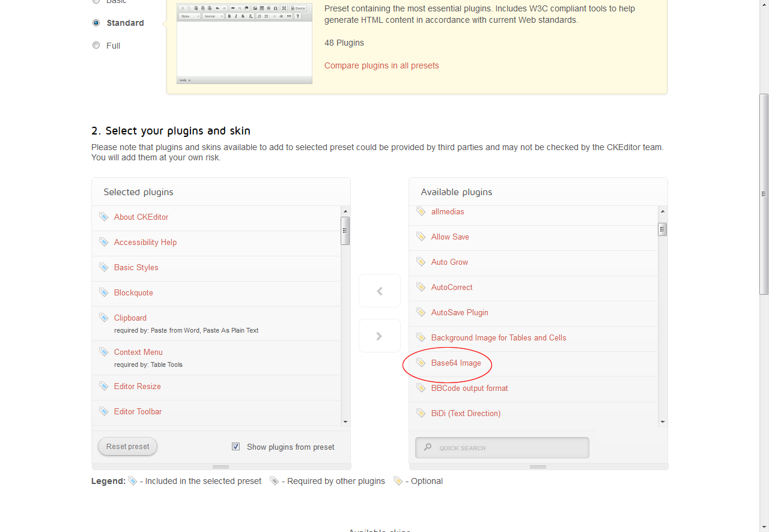Click the Available plugins panel resize grip

[538, 467]
